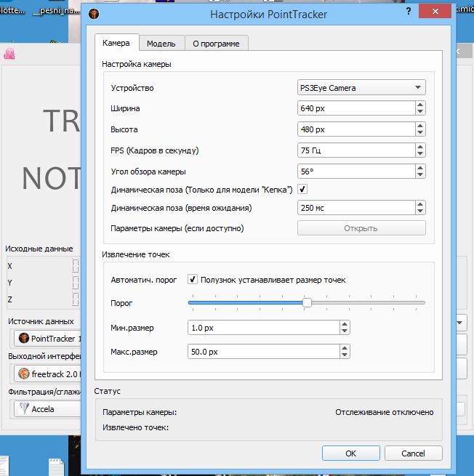Viewport: 474px width, 476px height.
Task: Click the freetrack 2.0 icon in the output interface
Action: 24,374
